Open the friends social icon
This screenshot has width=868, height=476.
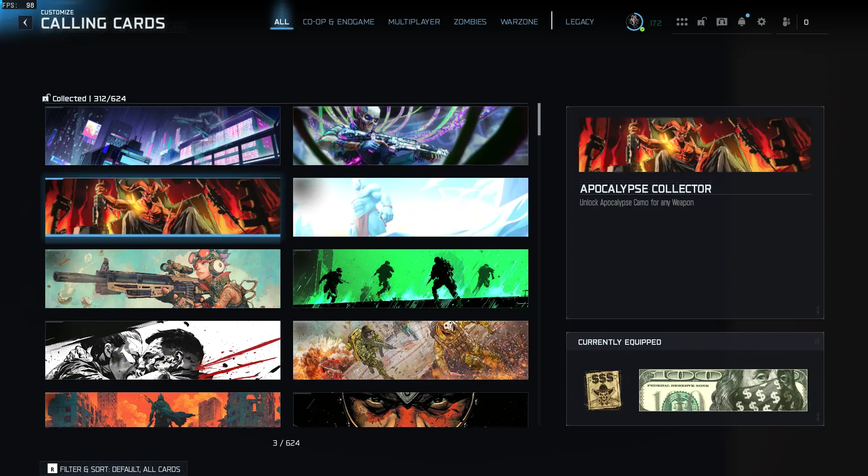[x=786, y=22]
